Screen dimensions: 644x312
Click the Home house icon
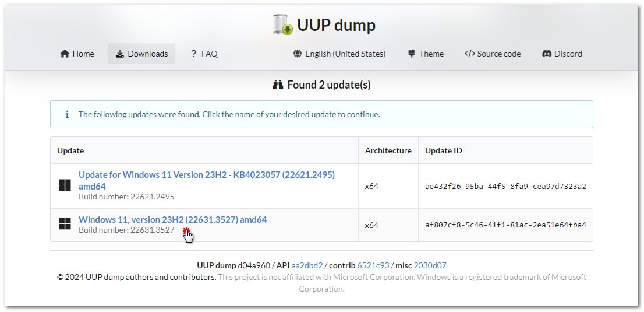tap(65, 54)
